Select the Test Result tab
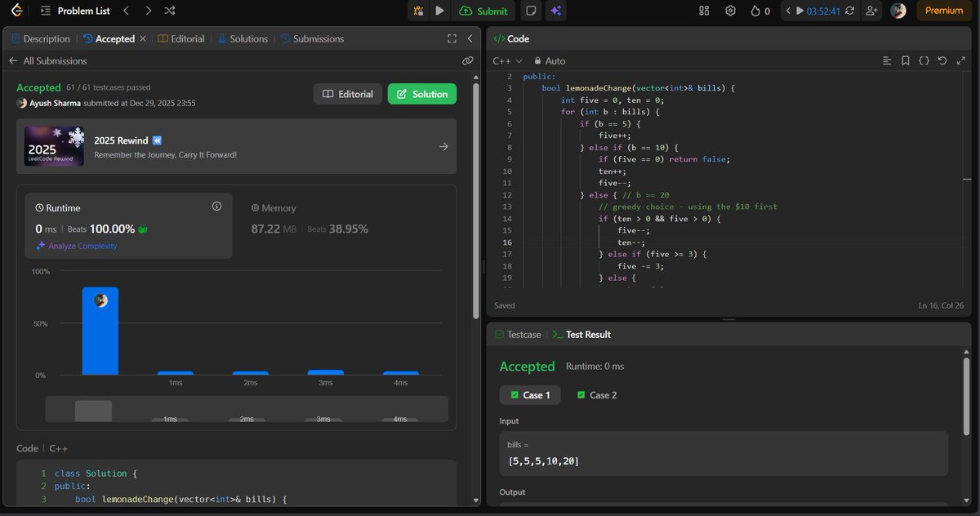980x516 pixels. [x=581, y=334]
